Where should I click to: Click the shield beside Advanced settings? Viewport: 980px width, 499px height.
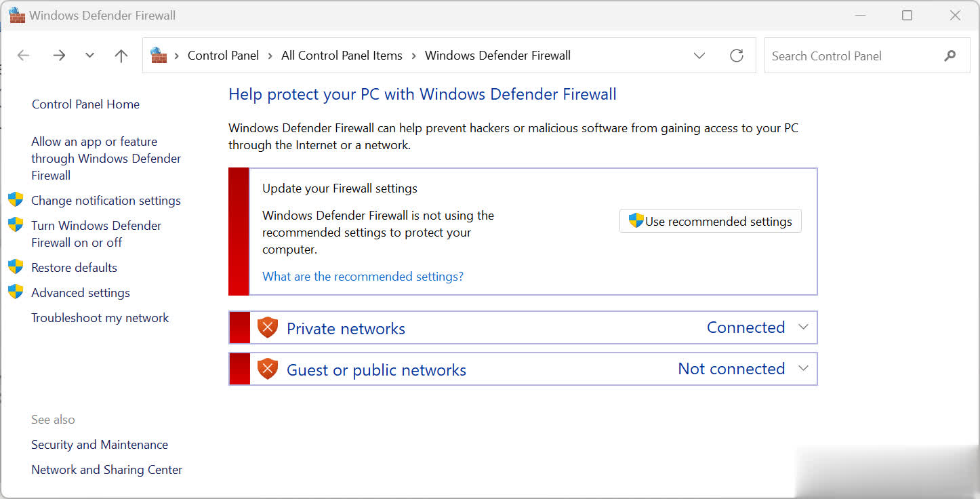pyautogui.click(x=16, y=292)
